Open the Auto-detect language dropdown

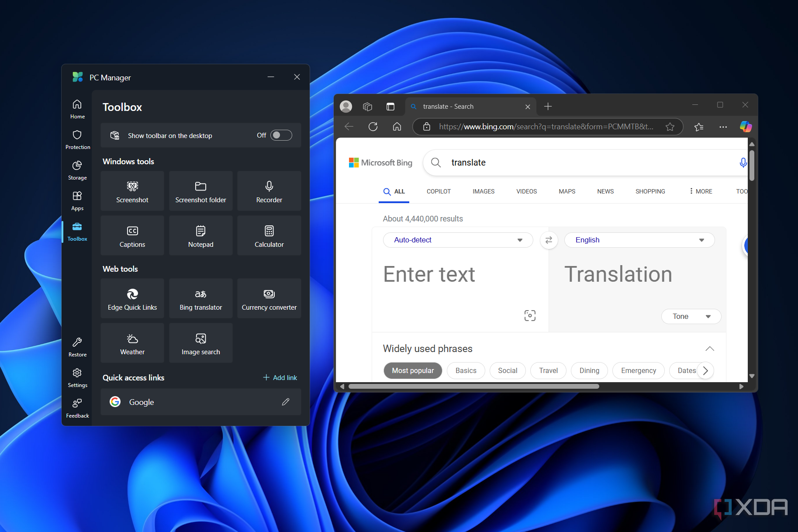(458, 240)
